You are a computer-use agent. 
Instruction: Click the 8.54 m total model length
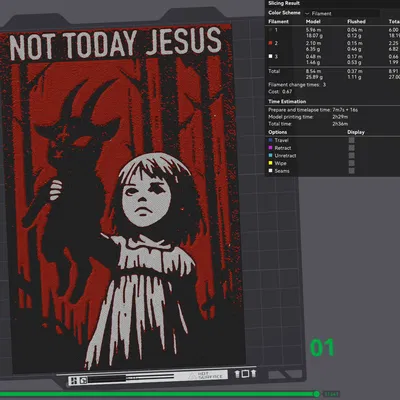pos(314,71)
